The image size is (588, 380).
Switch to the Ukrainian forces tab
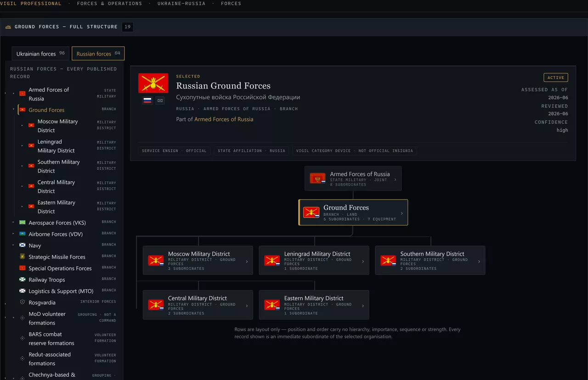click(40, 54)
